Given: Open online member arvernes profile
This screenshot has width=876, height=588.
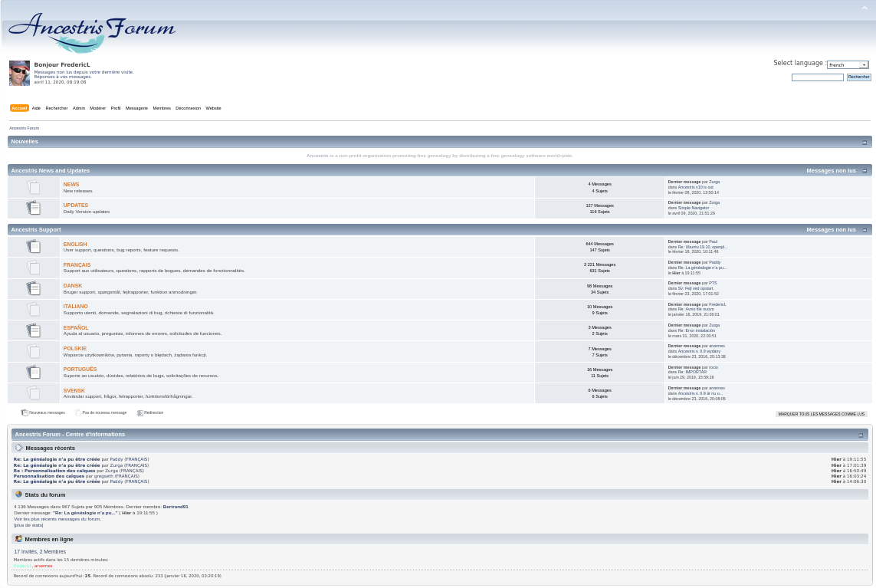Looking at the screenshot, I should (43, 567).
